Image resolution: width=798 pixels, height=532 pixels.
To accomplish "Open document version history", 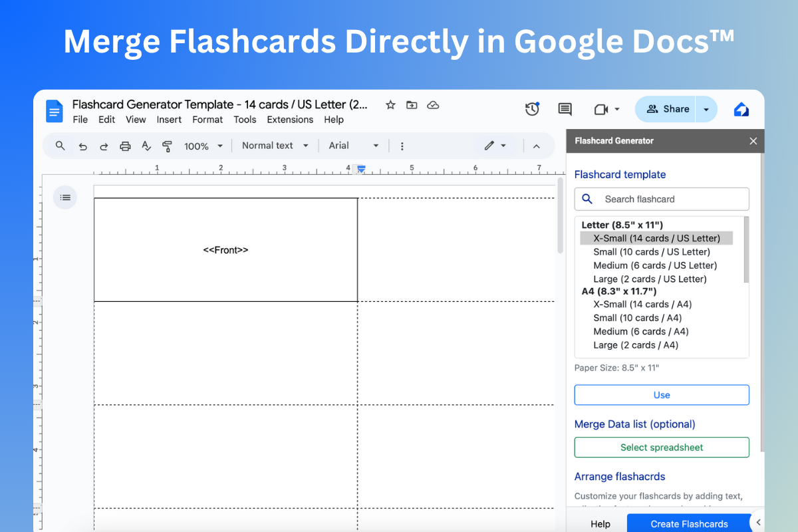I will tap(532, 108).
